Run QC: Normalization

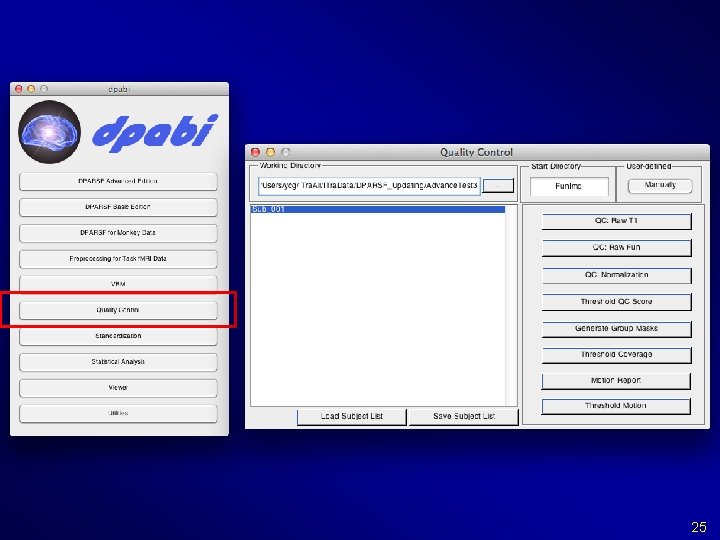pos(616,275)
